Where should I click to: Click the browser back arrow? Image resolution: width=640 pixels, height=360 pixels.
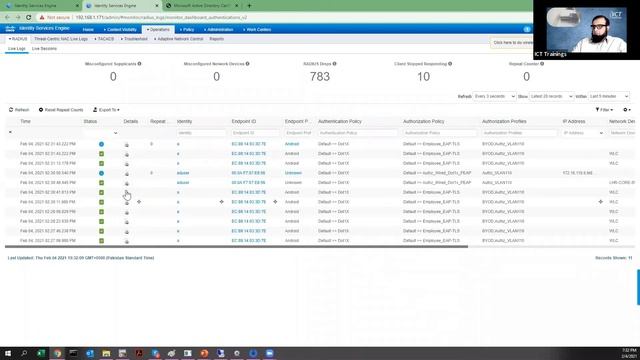point(7,18)
